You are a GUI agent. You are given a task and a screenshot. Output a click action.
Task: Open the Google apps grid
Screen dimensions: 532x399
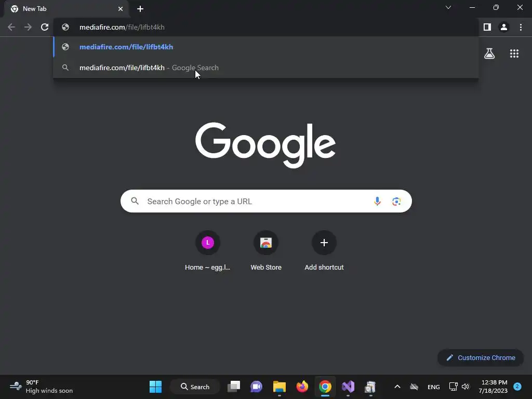point(514,54)
